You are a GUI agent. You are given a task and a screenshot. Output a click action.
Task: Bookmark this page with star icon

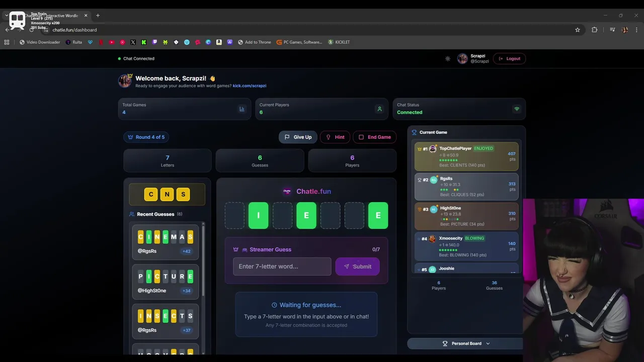point(578,30)
